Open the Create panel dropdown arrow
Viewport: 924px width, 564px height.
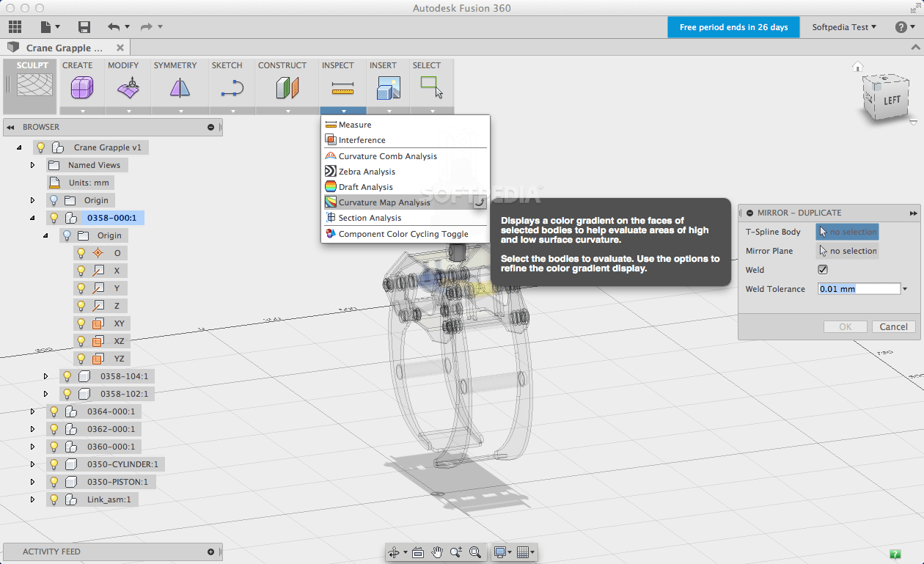pyautogui.click(x=82, y=111)
